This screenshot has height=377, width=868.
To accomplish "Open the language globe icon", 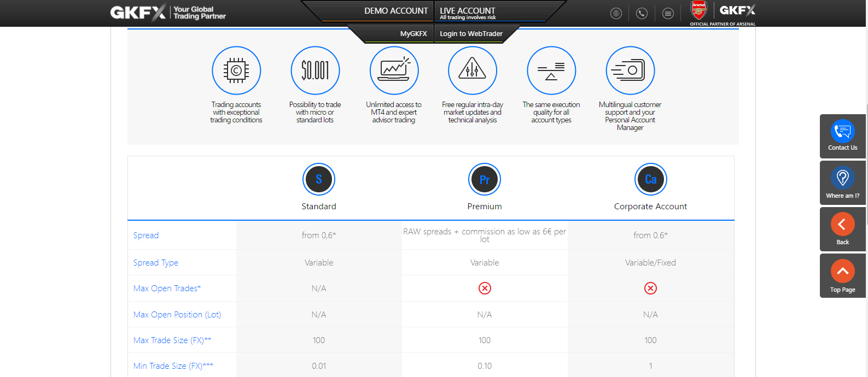I will pyautogui.click(x=616, y=13).
